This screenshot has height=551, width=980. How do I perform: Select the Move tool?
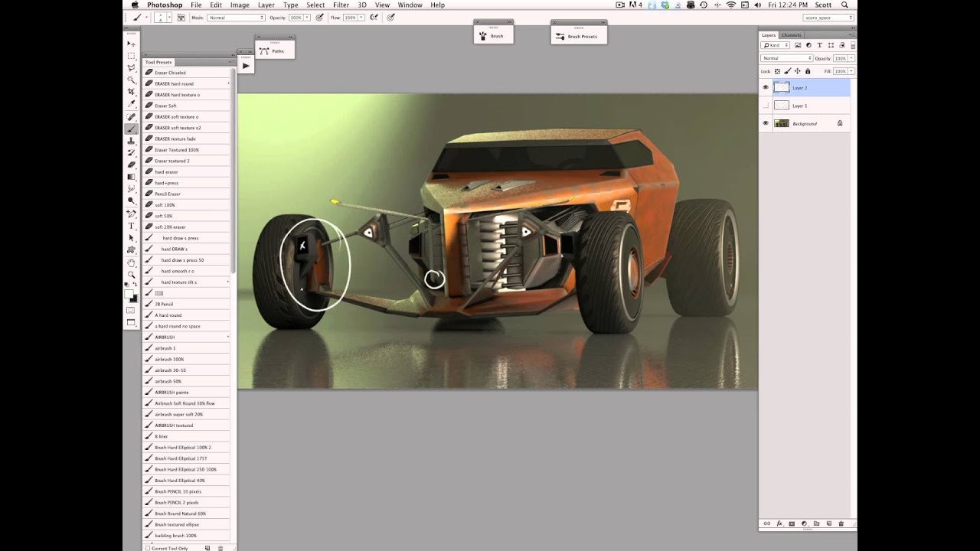tap(131, 44)
